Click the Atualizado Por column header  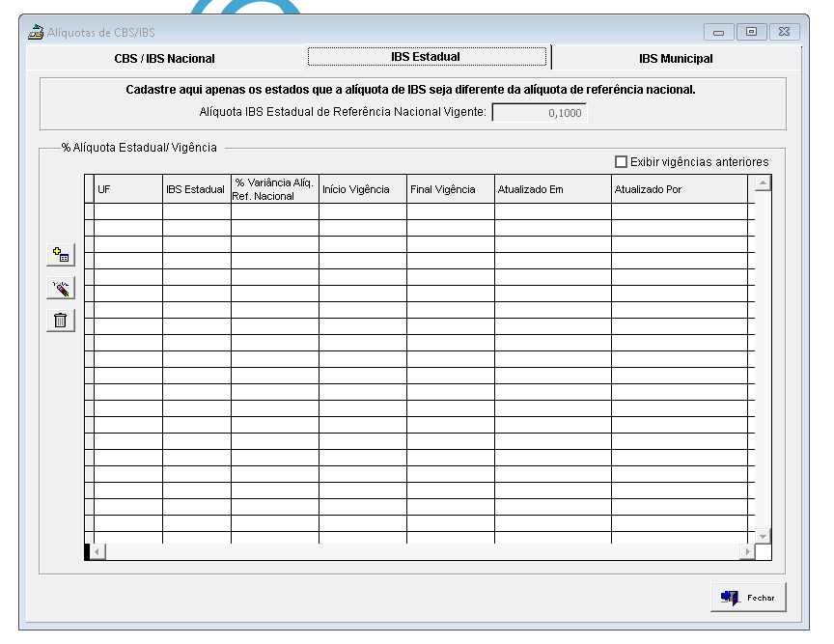tap(679, 189)
